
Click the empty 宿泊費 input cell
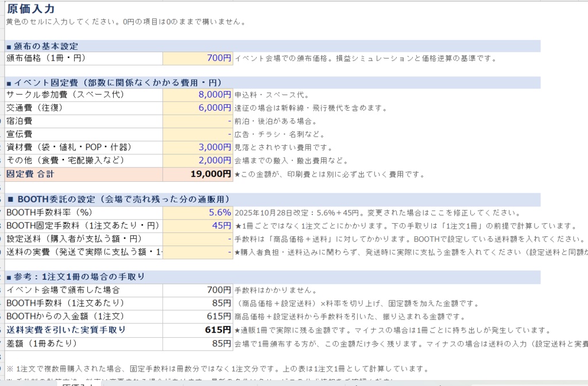click(x=198, y=121)
